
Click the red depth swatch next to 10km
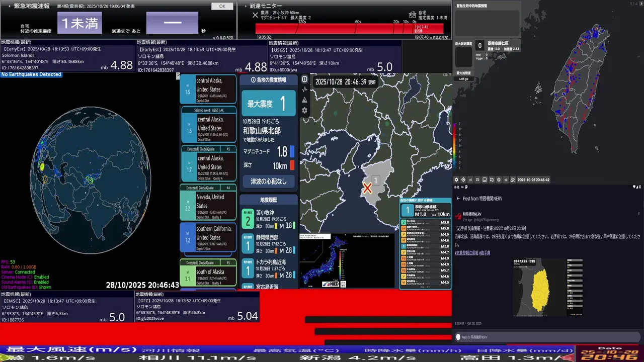292,165
